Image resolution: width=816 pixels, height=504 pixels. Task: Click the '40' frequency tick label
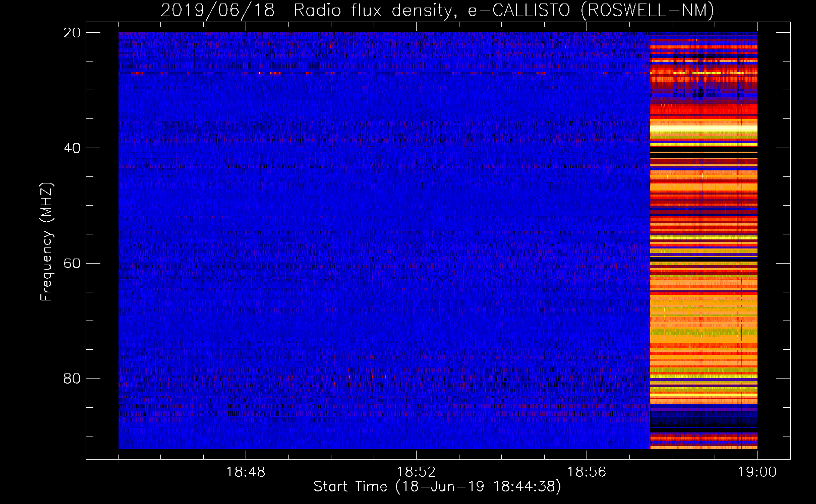coord(72,148)
